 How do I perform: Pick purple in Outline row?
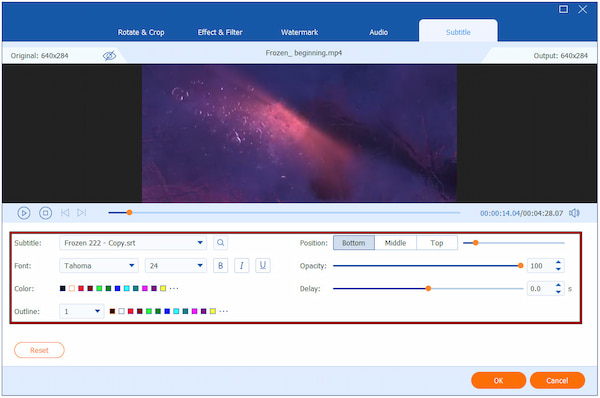coord(204,311)
